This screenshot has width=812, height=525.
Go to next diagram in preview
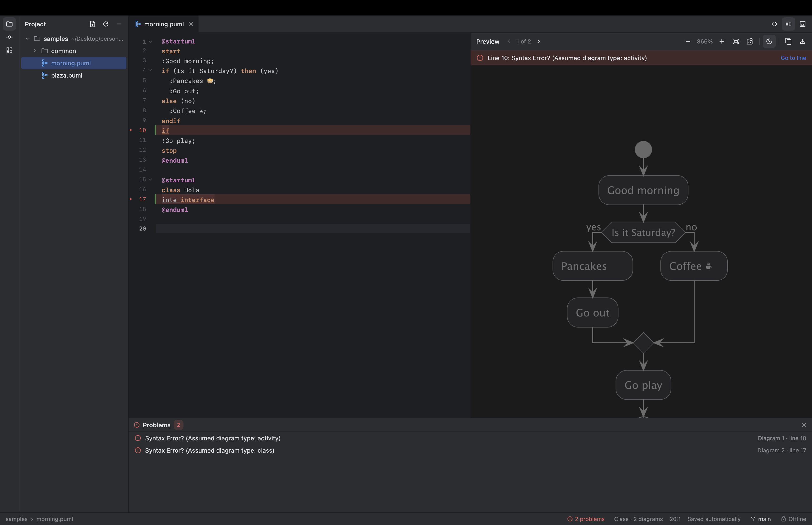coord(538,41)
